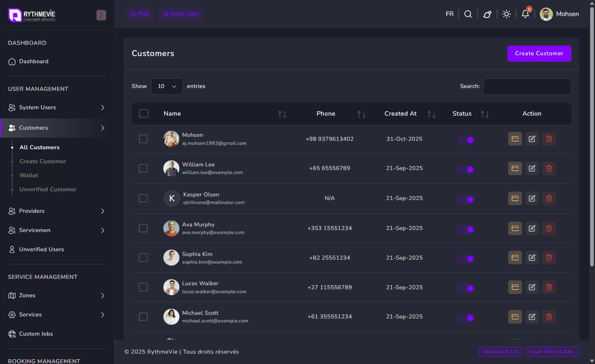Expand Servicemen menu
Image resolution: width=595 pixels, height=364 pixels.
click(x=57, y=230)
